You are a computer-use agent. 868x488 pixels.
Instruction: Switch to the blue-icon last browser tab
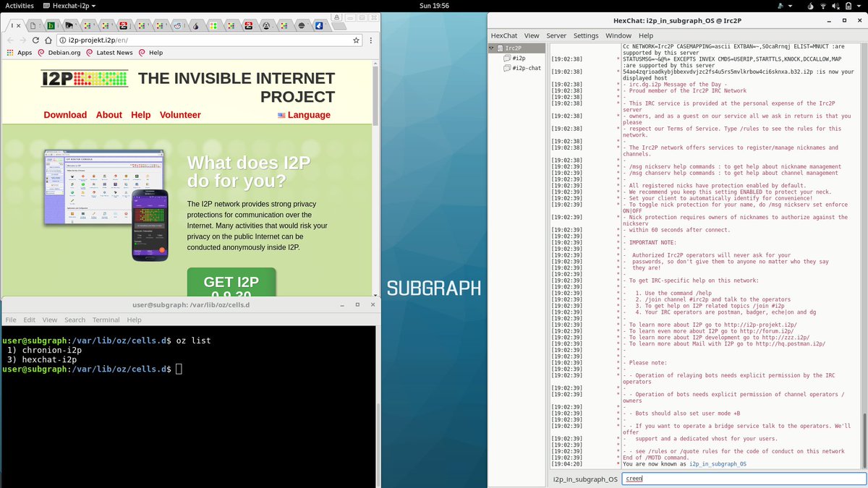pyautogui.click(x=318, y=25)
